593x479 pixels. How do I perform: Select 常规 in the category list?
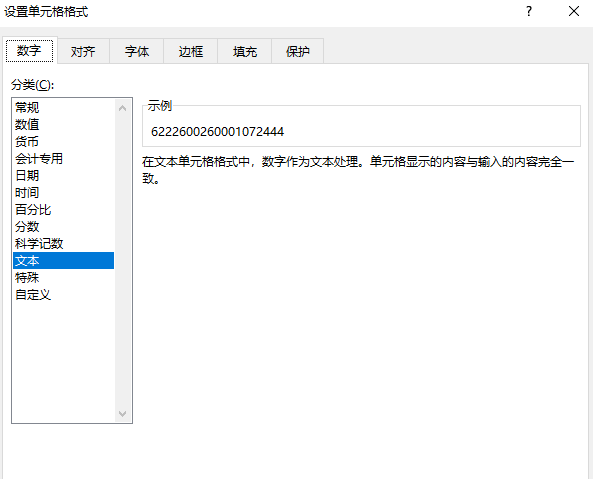pos(64,107)
